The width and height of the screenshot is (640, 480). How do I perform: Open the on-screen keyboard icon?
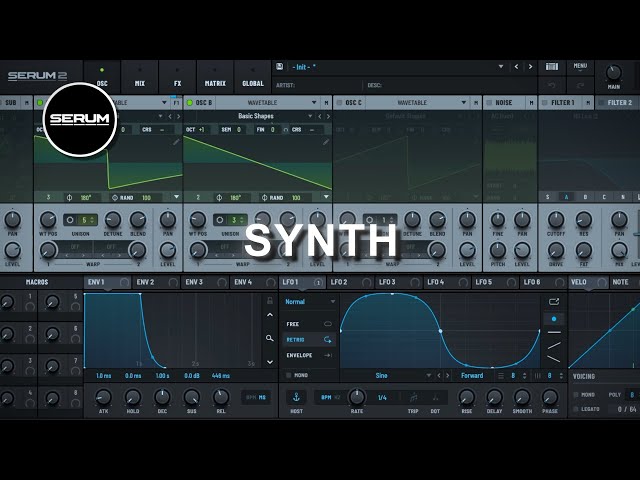(x=551, y=67)
